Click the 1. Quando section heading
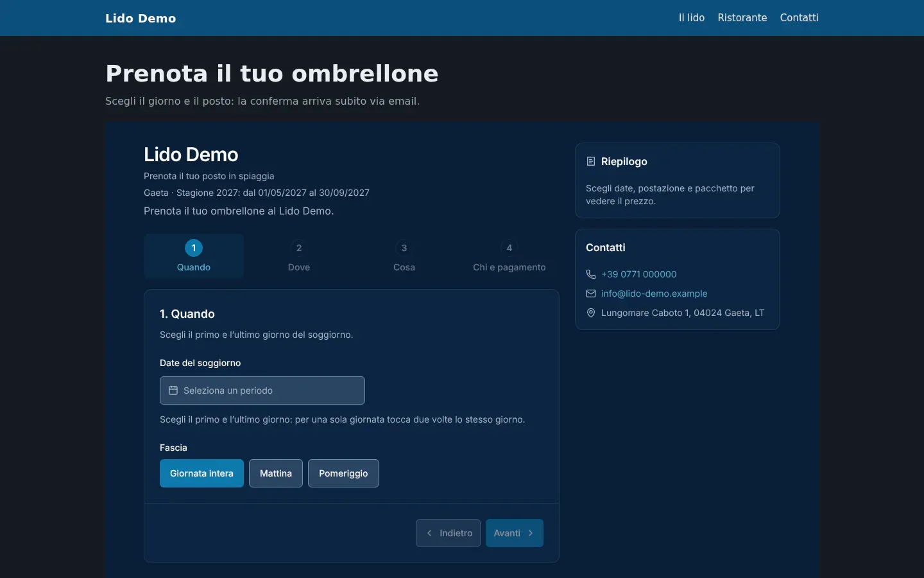This screenshot has width=924, height=578. tap(187, 314)
